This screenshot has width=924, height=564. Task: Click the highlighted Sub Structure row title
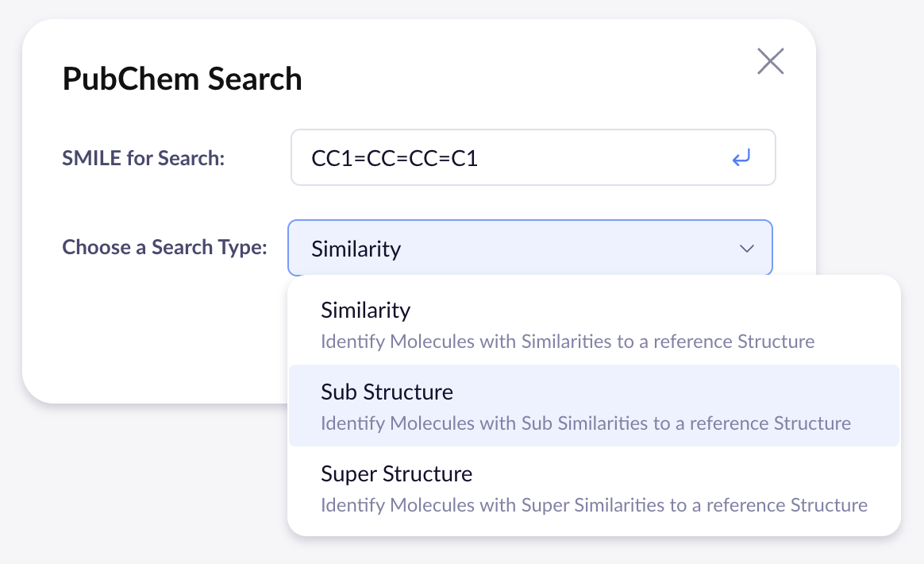[x=387, y=392]
